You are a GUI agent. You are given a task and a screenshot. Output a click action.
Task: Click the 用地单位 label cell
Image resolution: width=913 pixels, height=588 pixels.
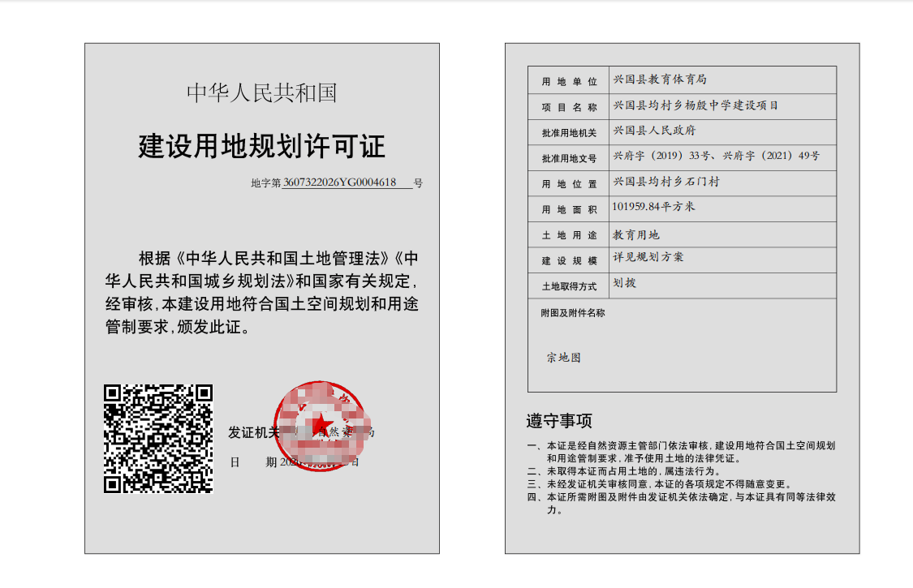[x=569, y=81]
